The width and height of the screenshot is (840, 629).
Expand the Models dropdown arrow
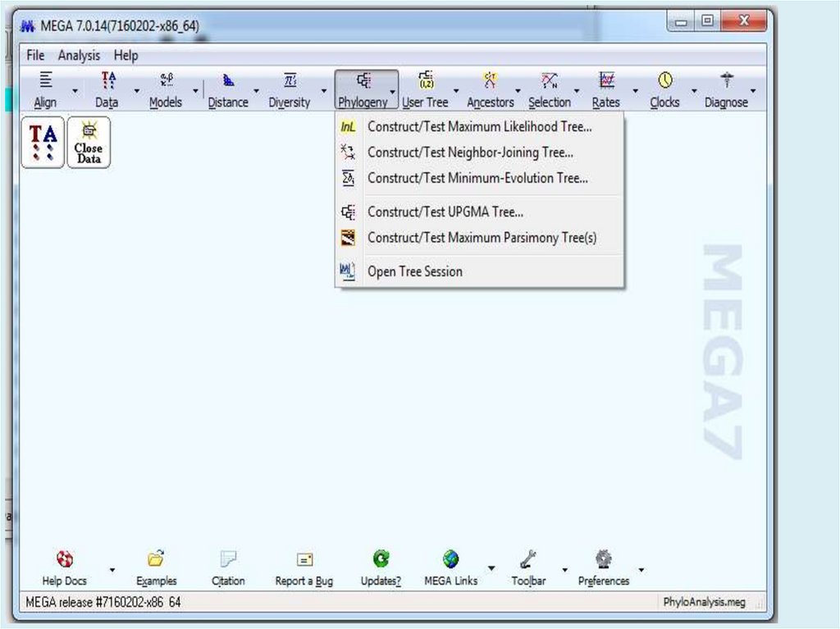click(195, 91)
